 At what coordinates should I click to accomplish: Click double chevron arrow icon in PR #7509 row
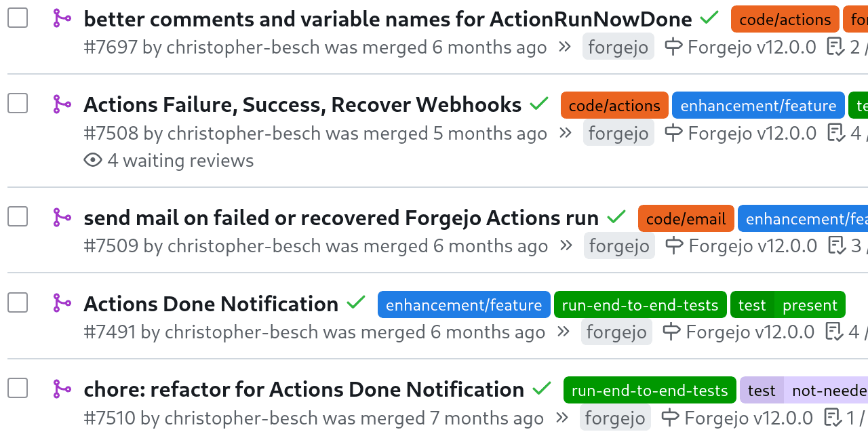click(x=566, y=245)
